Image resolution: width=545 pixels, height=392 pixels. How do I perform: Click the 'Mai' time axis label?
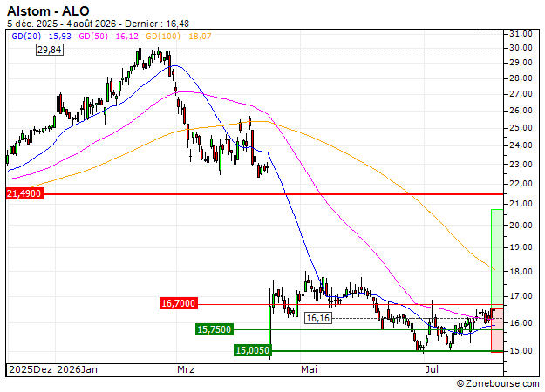pyautogui.click(x=309, y=369)
